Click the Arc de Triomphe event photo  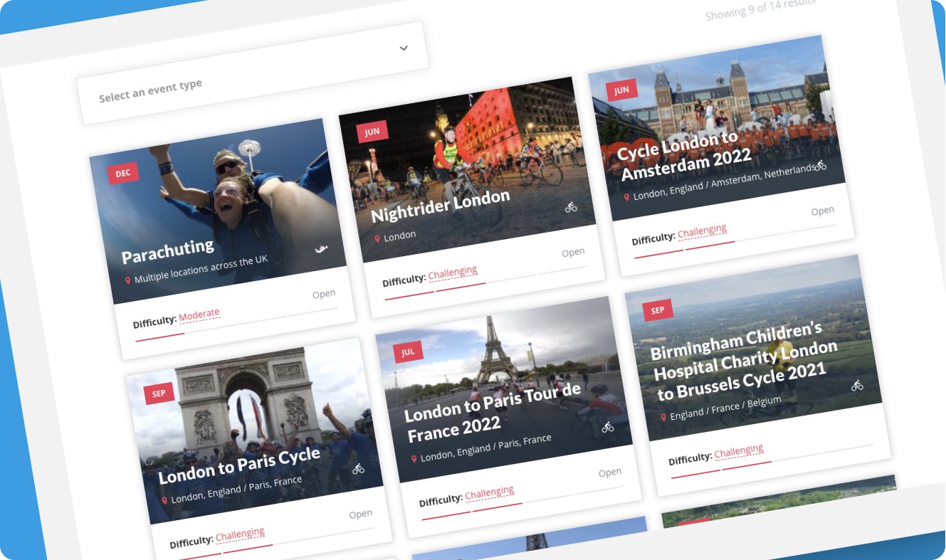tap(249, 398)
